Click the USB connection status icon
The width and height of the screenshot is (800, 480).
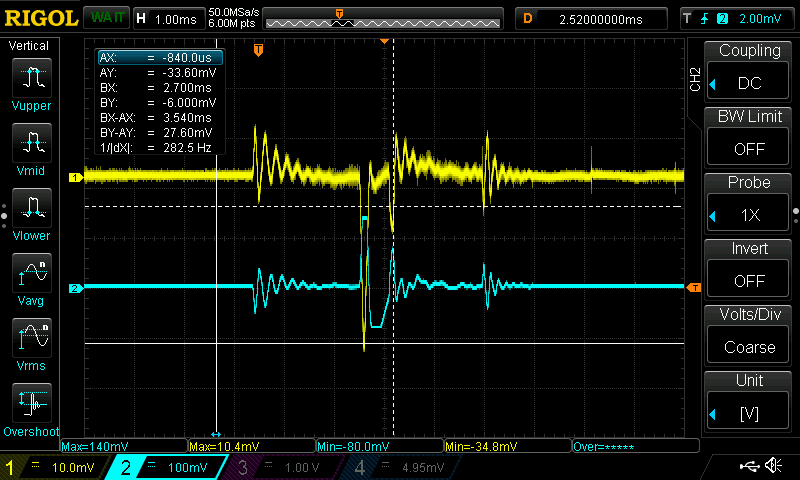pos(748,465)
